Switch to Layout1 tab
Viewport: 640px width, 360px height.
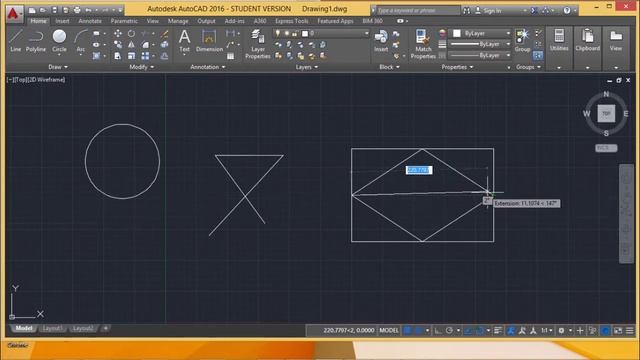pos(53,329)
